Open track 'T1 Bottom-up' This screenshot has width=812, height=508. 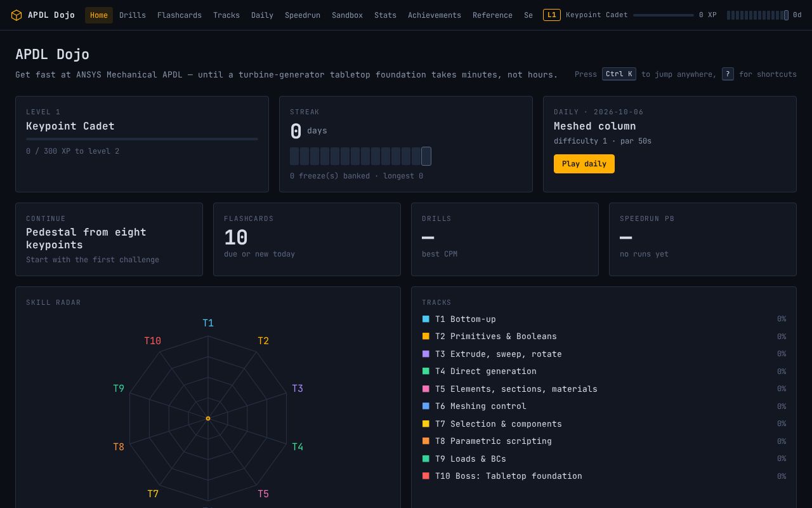604,319
